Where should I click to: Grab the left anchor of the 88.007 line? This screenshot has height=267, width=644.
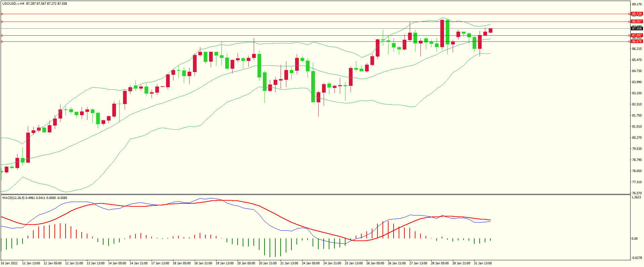2,22
